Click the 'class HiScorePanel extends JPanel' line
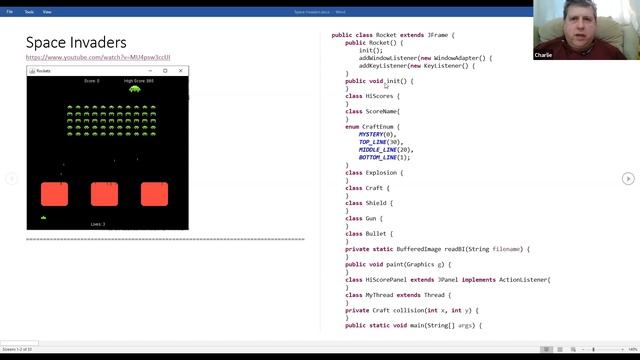 [448, 280]
